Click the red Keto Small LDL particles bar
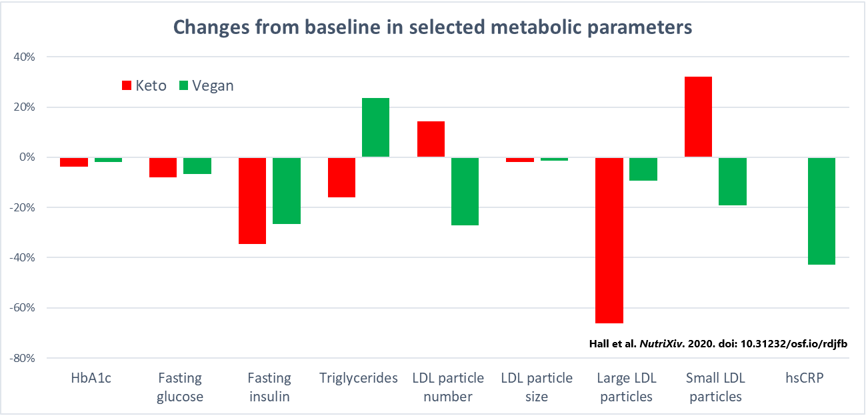Viewport: 868px width, 418px height. 698,117
